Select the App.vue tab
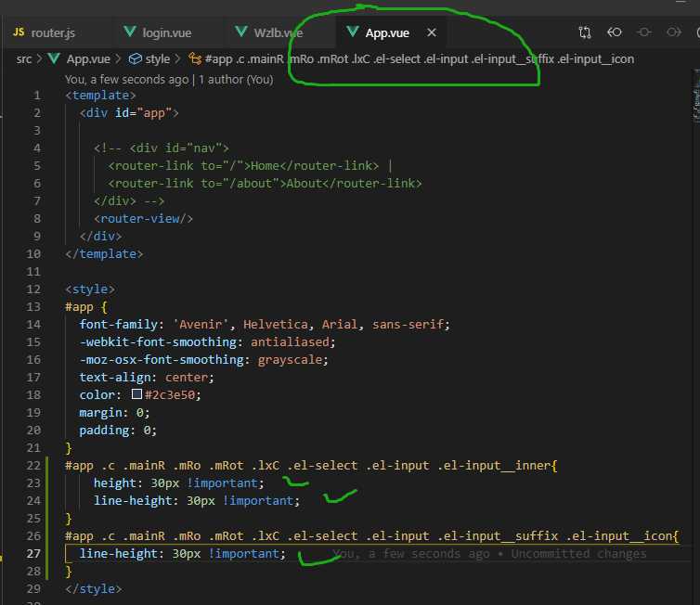Screen dimensions: 700x605 [x=386, y=33]
